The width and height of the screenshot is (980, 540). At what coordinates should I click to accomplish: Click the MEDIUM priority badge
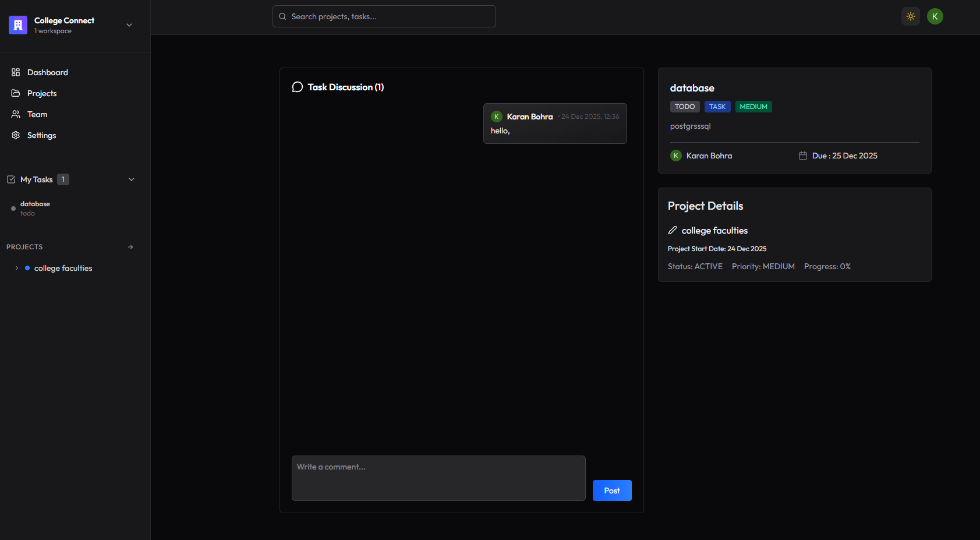coord(753,107)
